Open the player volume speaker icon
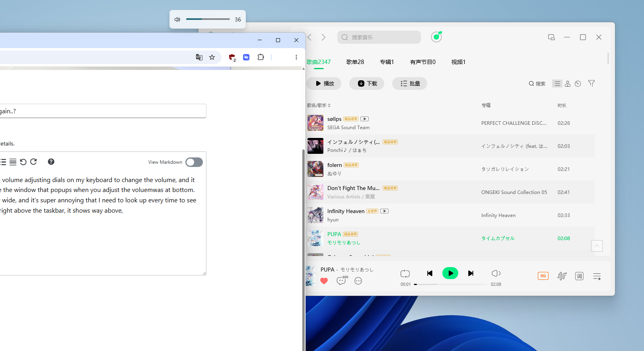The width and height of the screenshot is (644, 351). pyautogui.click(x=496, y=273)
